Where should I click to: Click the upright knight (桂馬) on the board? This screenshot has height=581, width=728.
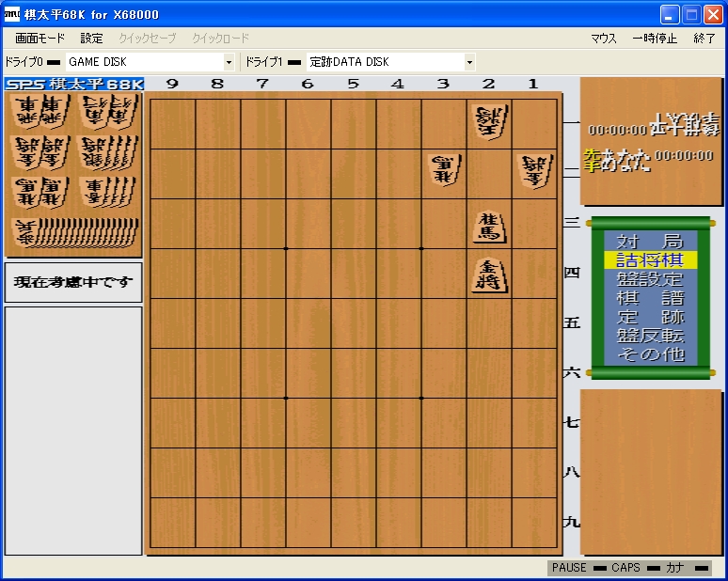(489, 226)
